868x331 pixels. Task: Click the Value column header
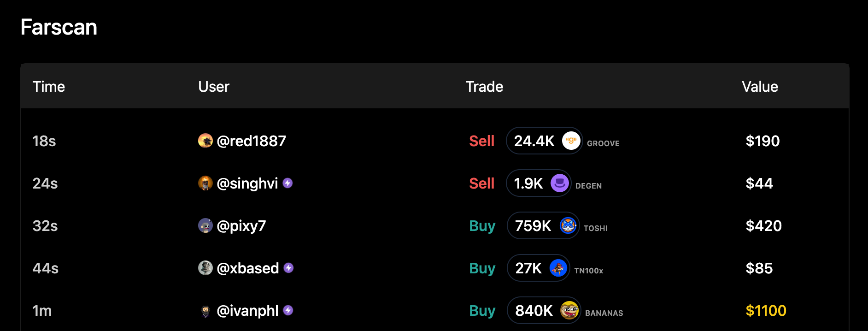[x=760, y=87]
